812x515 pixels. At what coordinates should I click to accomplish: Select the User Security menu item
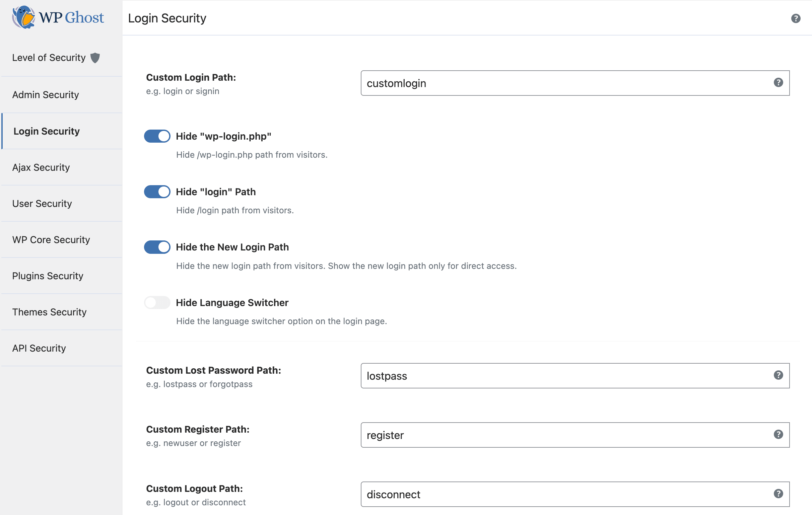(42, 204)
